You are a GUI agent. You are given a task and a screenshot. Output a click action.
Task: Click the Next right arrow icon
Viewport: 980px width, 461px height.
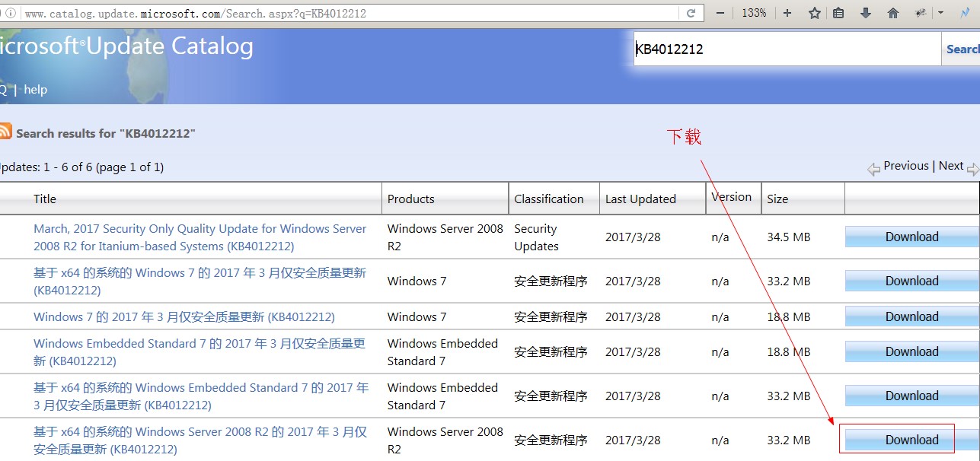[x=972, y=170]
